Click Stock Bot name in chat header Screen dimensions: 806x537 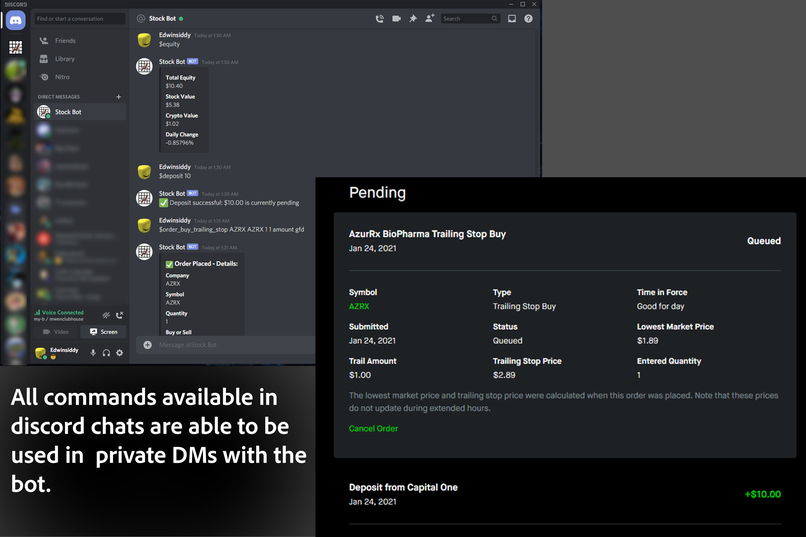click(x=162, y=18)
